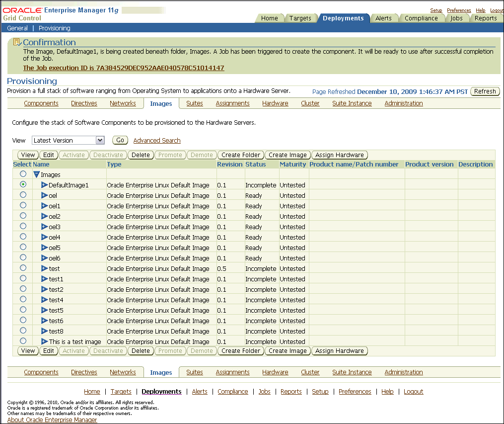Select the radio button for test4

[x=23, y=299]
